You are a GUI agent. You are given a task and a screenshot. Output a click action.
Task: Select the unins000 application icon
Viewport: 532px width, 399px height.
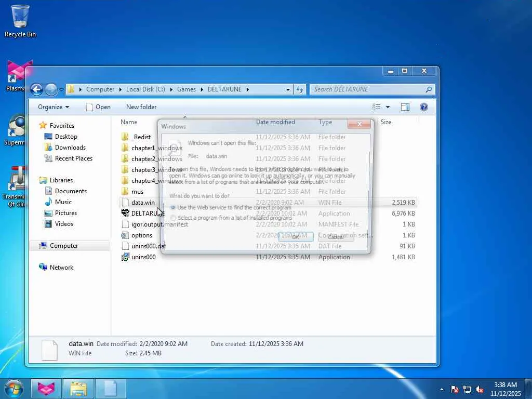(125, 257)
